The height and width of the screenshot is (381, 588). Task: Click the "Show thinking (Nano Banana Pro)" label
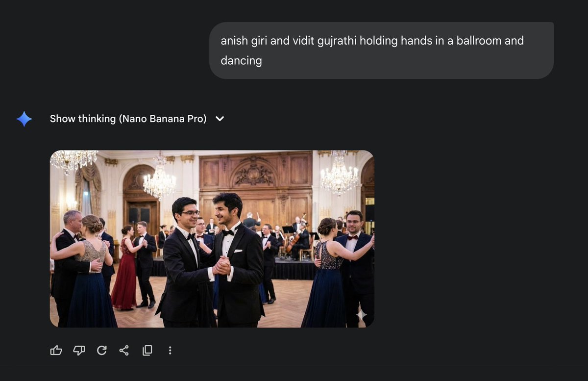pos(128,119)
